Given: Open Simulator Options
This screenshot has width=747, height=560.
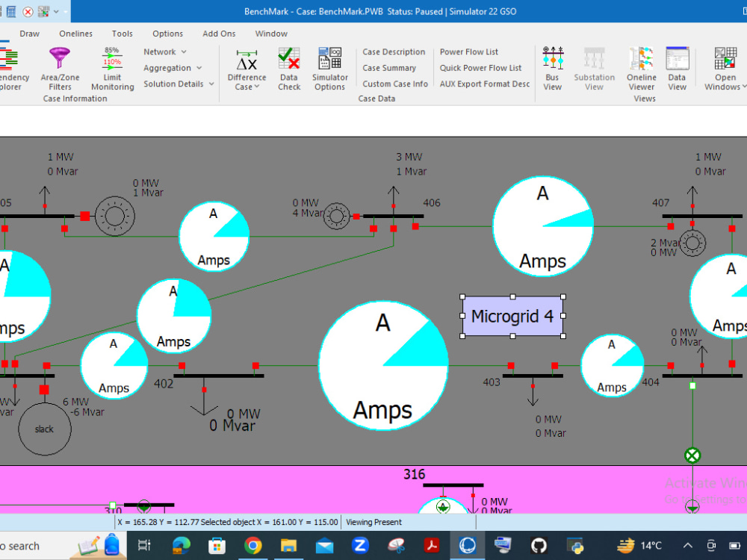Looking at the screenshot, I should tap(329, 68).
